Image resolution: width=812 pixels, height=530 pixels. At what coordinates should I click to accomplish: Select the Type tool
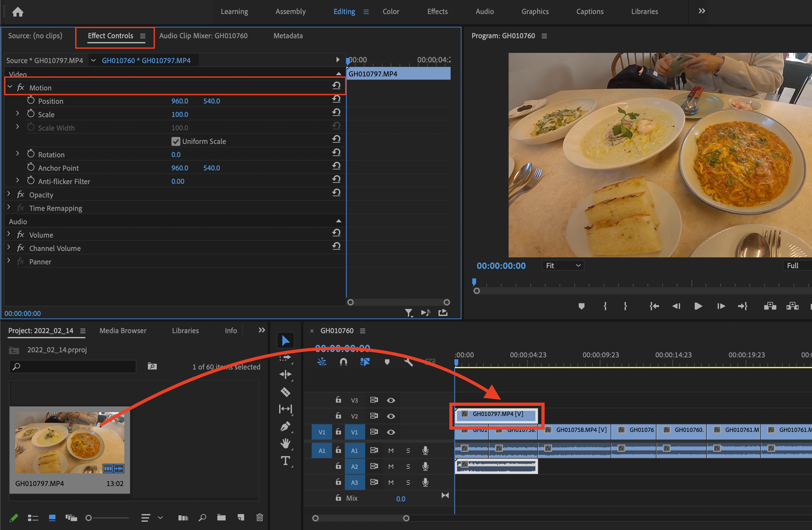pos(285,461)
